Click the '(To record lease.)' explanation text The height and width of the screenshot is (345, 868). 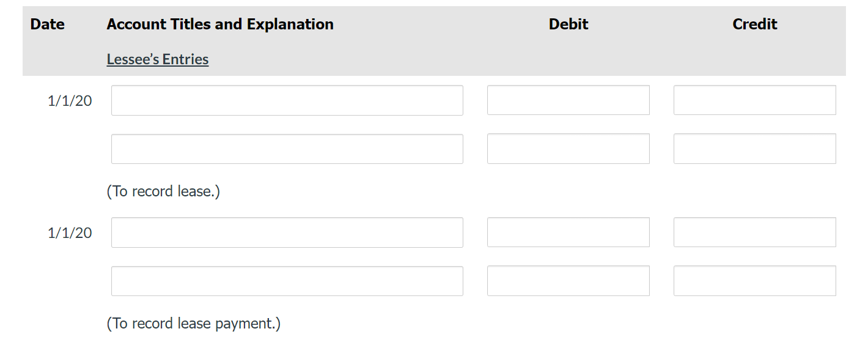pos(163,191)
